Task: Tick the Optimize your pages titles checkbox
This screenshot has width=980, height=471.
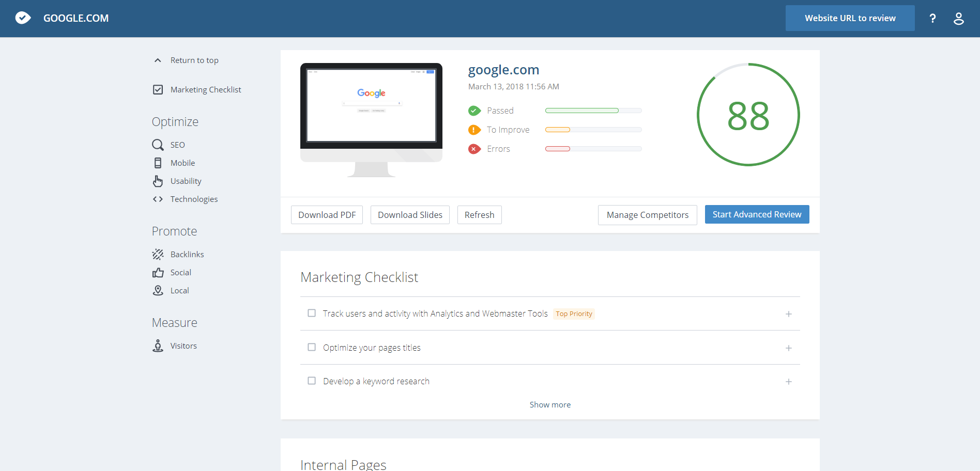Action: tap(312, 347)
